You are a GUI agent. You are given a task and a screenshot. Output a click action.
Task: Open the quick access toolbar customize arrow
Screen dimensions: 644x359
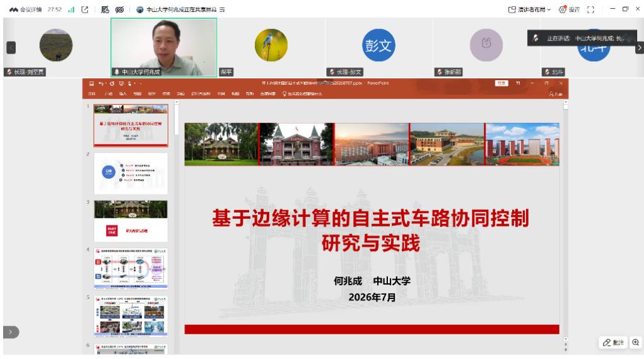click(141, 83)
